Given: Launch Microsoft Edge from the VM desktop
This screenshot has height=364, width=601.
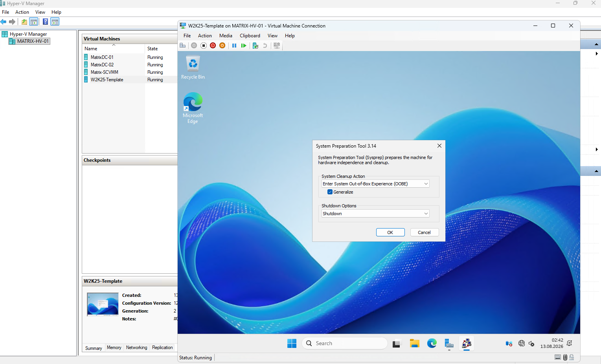Looking at the screenshot, I should [x=193, y=108].
